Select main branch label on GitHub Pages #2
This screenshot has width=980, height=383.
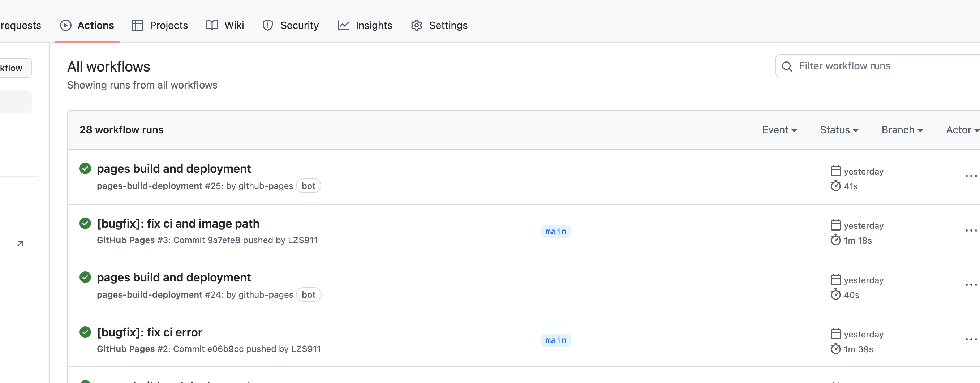(x=556, y=340)
